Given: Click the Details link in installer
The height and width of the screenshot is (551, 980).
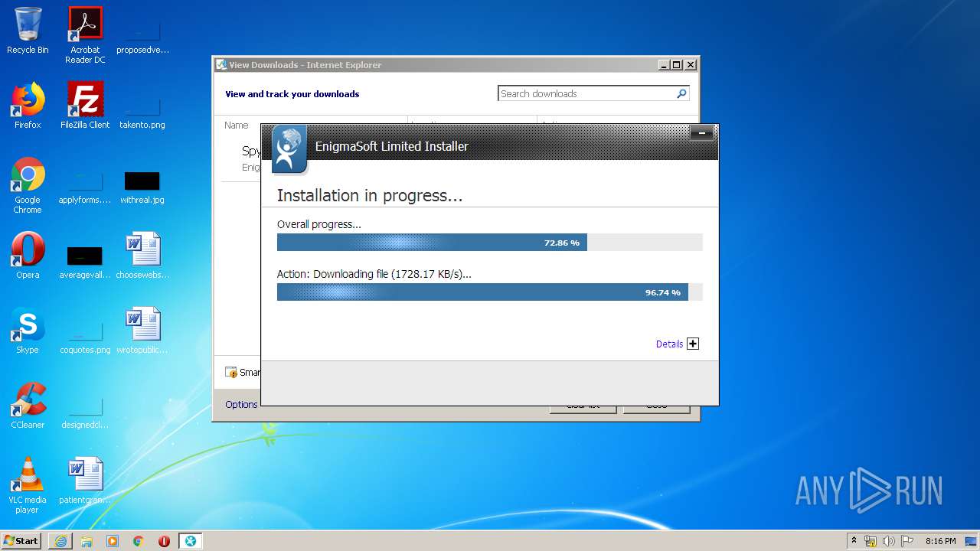Looking at the screenshot, I should pyautogui.click(x=669, y=344).
